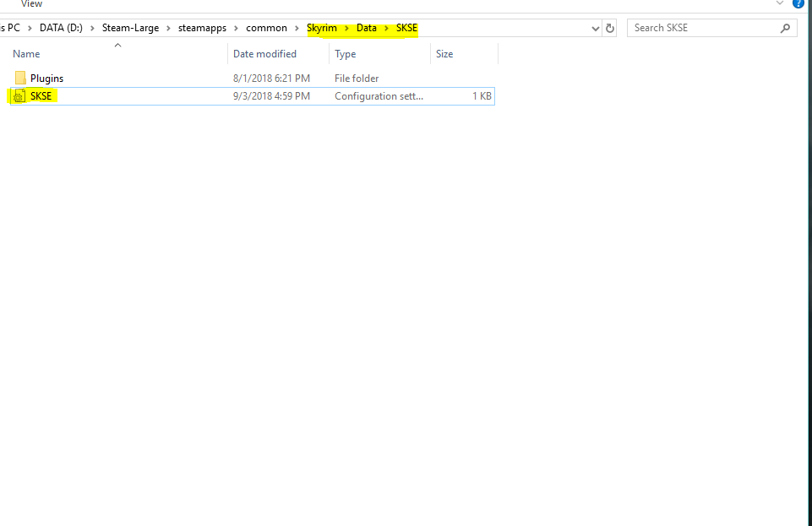Click the SKSE configuration file icon

[x=20, y=96]
